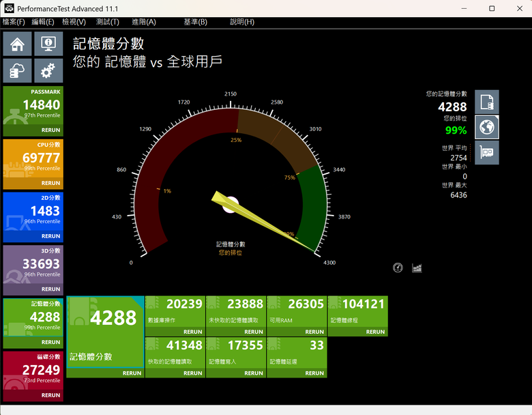
Task: Click the 記憶體分數 page heading
Action: tap(108, 44)
